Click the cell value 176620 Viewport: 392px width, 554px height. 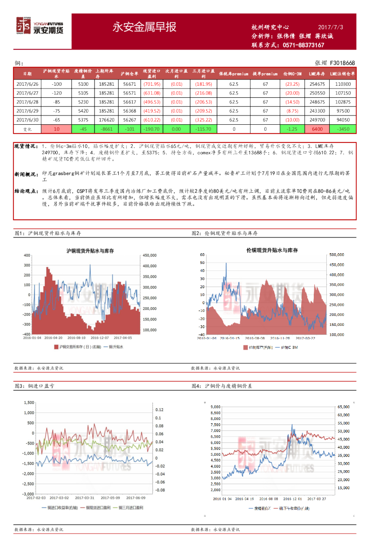[x=107, y=120]
